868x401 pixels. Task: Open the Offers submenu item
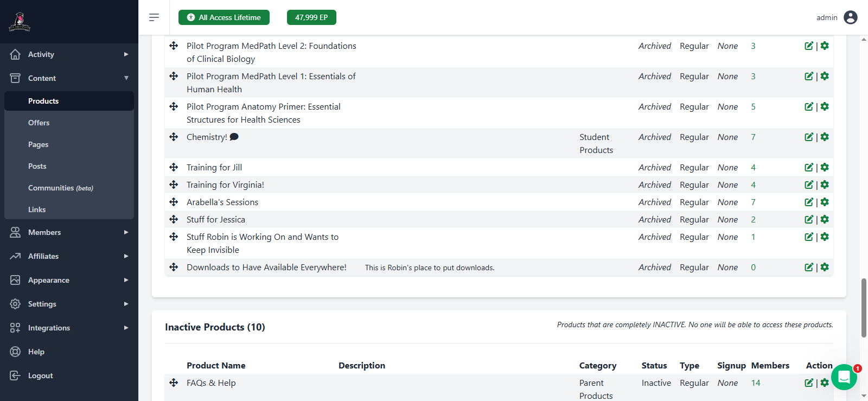[x=39, y=123]
